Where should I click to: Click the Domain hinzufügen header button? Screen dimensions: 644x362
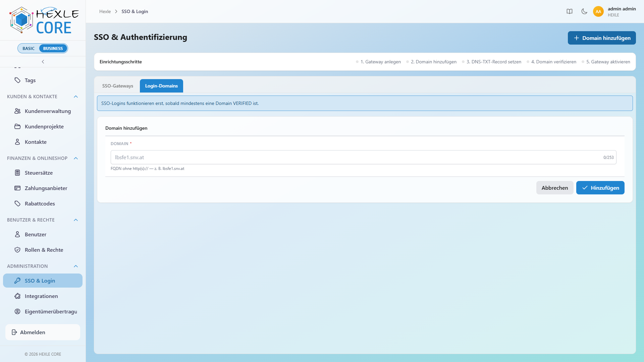602,38
